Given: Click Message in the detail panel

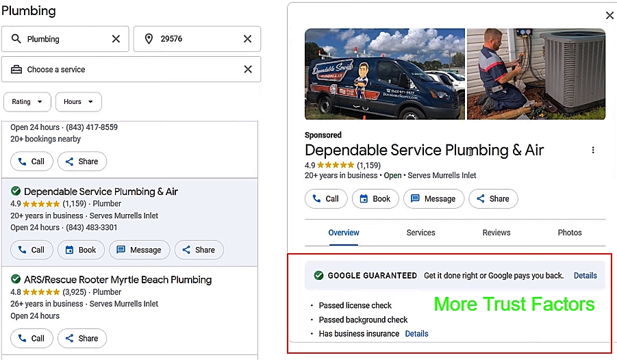Looking at the screenshot, I should pyautogui.click(x=433, y=199).
